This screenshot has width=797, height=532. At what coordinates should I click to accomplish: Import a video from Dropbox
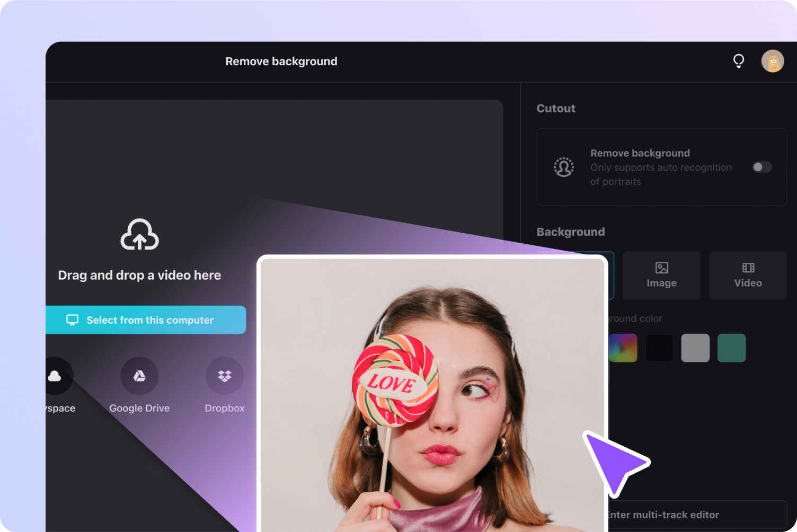(224, 375)
